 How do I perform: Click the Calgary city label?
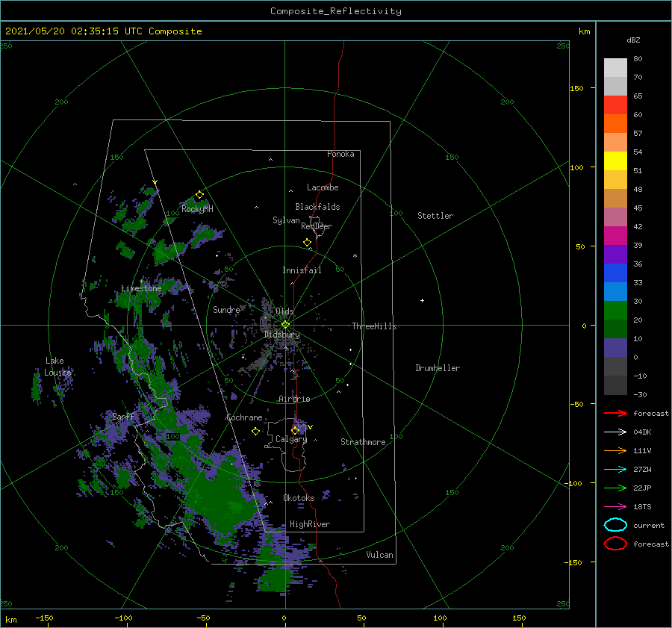point(291,439)
